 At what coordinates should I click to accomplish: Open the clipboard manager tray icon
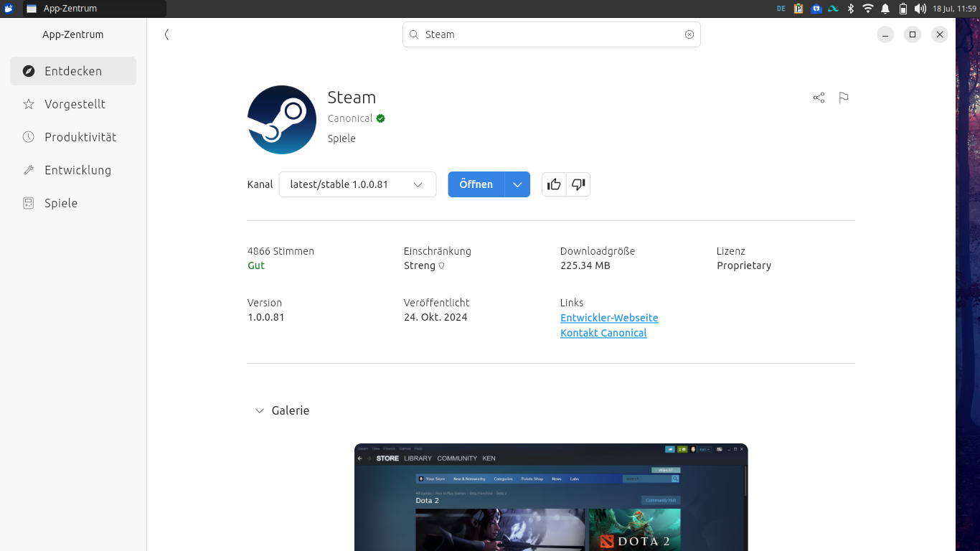point(798,9)
